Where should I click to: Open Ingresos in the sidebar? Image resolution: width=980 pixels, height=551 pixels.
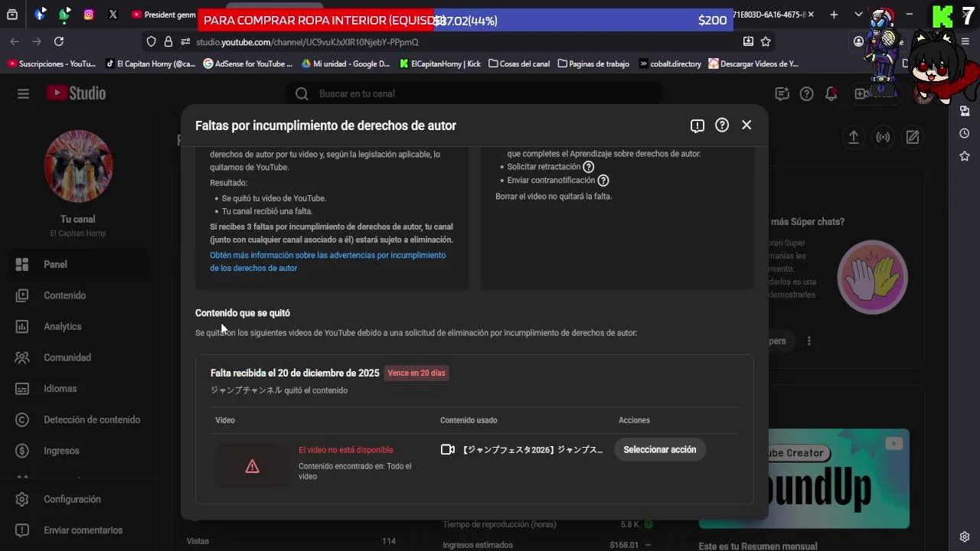(78, 451)
